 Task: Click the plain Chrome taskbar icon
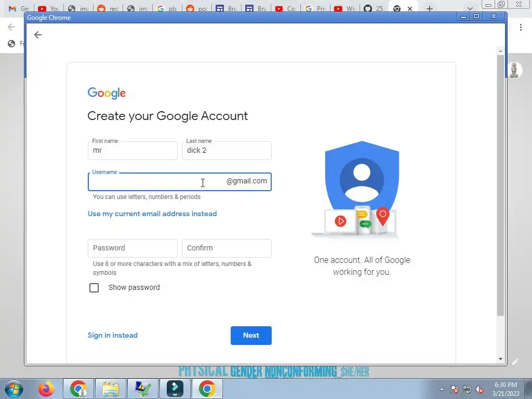[x=207, y=389]
